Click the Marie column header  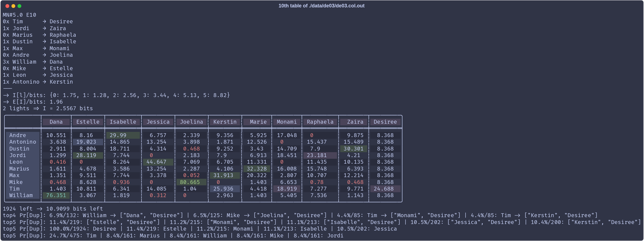[257, 122]
